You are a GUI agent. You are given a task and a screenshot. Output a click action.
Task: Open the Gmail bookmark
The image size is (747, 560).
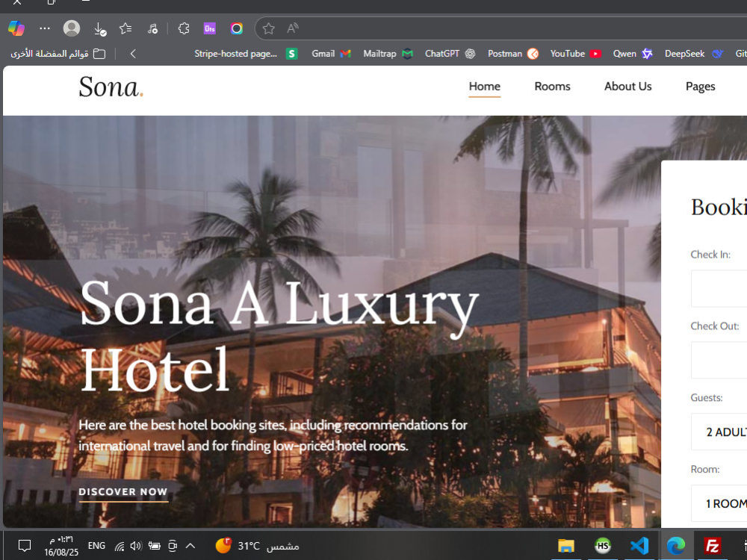pos(331,54)
